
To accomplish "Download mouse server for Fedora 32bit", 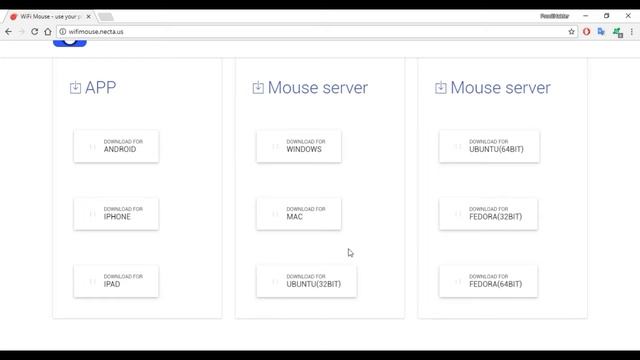I will (x=489, y=214).
